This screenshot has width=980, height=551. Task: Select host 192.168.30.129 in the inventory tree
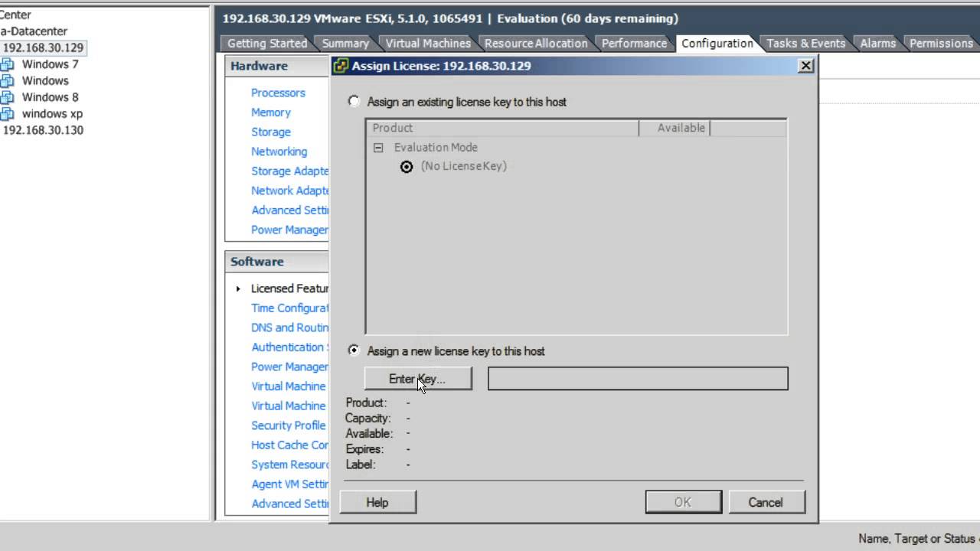pyautogui.click(x=43, y=47)
